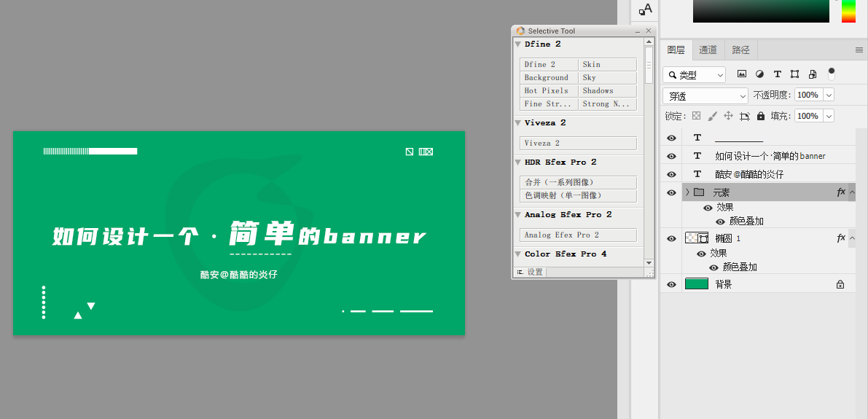Open the 类型 layer filter dropdown
Image resolution: width=868 pixels, height=419 pixels.
click(x=694, y=75)
